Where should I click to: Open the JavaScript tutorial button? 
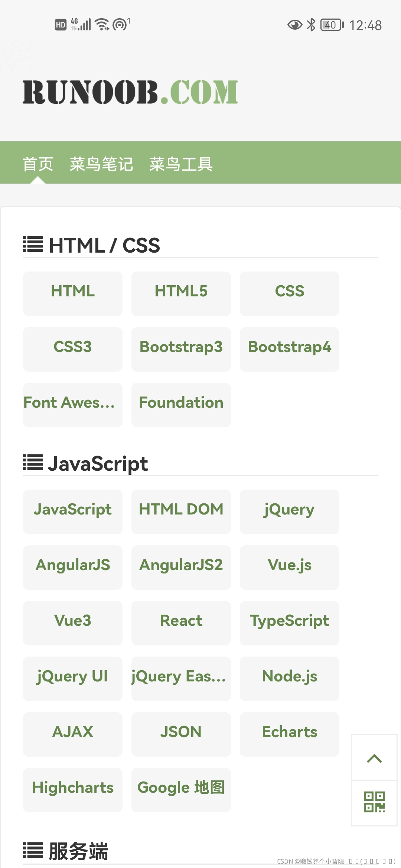coord(73,512)
